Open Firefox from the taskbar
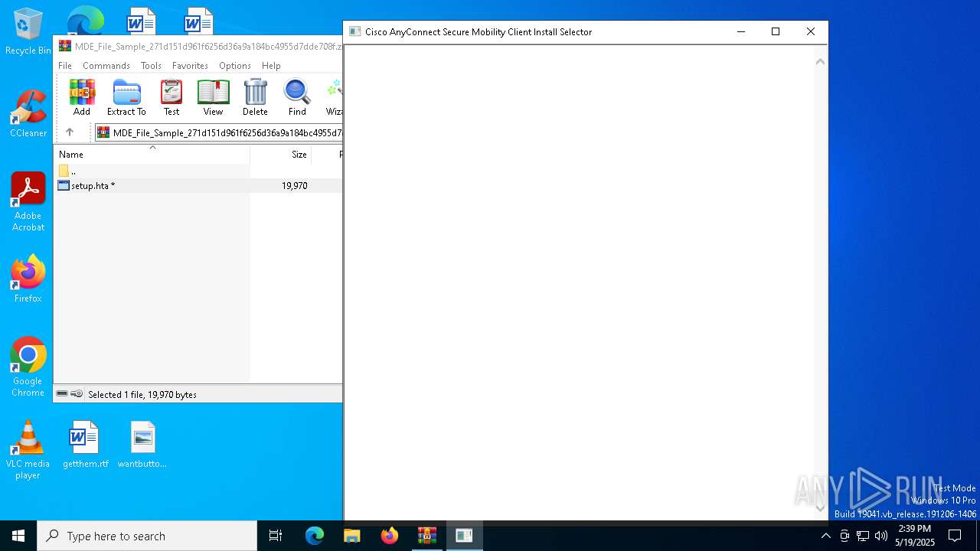This screenshot has height=551, width=980. (x=390, y=536)
